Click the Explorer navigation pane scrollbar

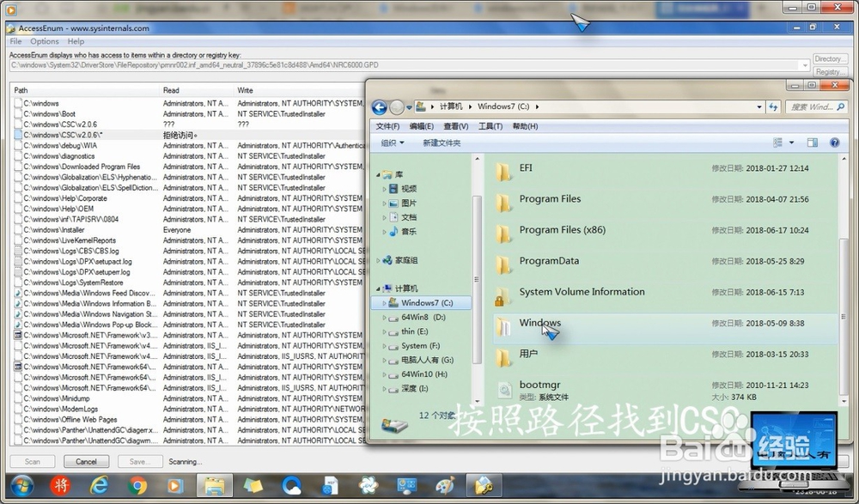[477, 279]
